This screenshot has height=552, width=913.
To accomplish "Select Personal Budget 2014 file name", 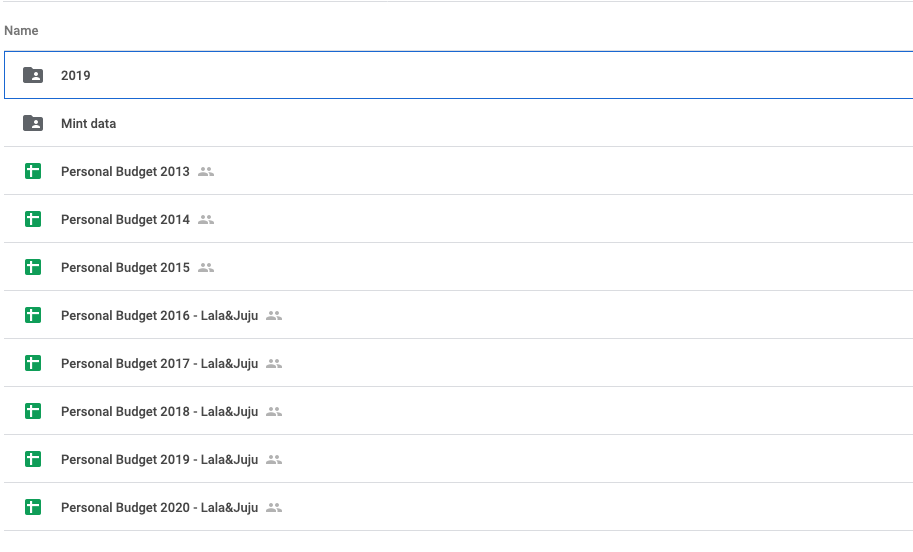I will point(125,220).
